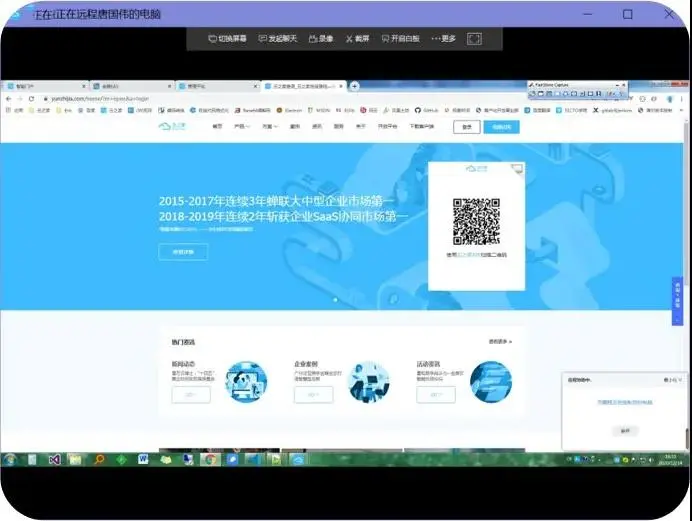Click the login QR code
This screenshot has width=692, height=521.
click(476, 221)
